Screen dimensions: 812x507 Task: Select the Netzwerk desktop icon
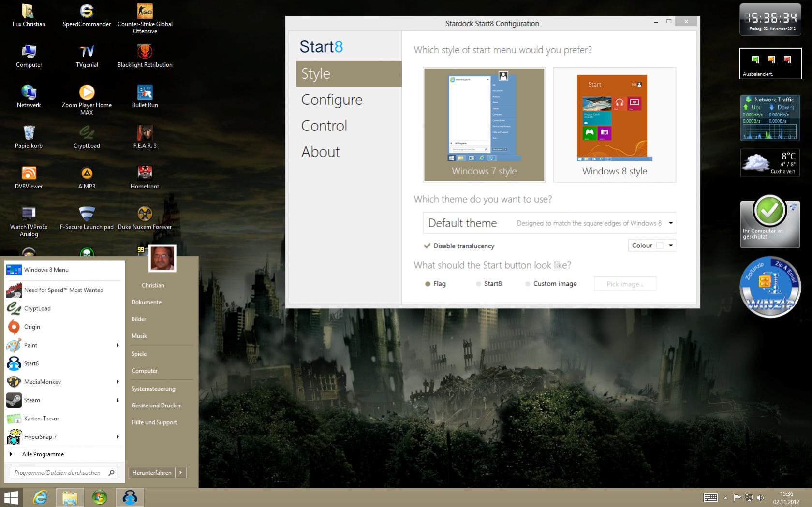click(29, 97)
